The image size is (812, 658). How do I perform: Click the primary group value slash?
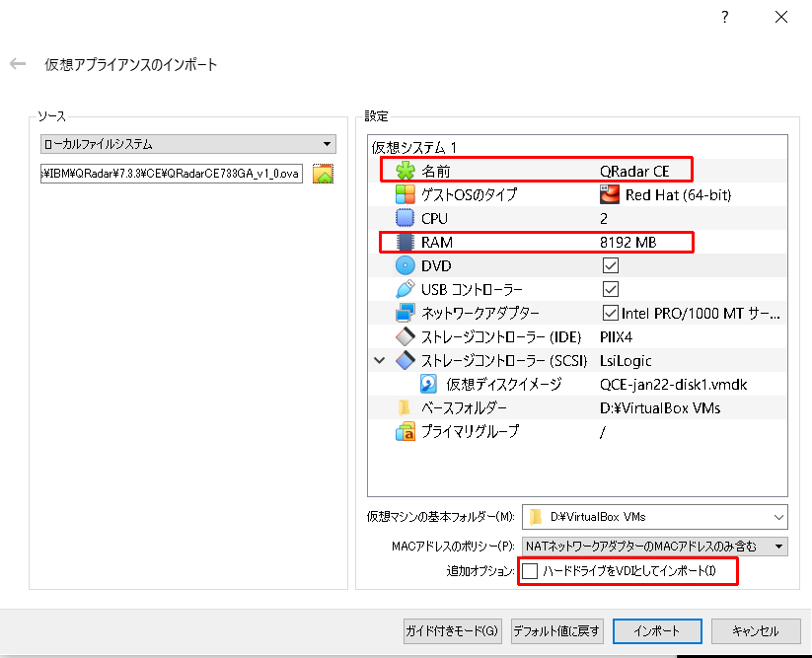[x=602, y=432]
